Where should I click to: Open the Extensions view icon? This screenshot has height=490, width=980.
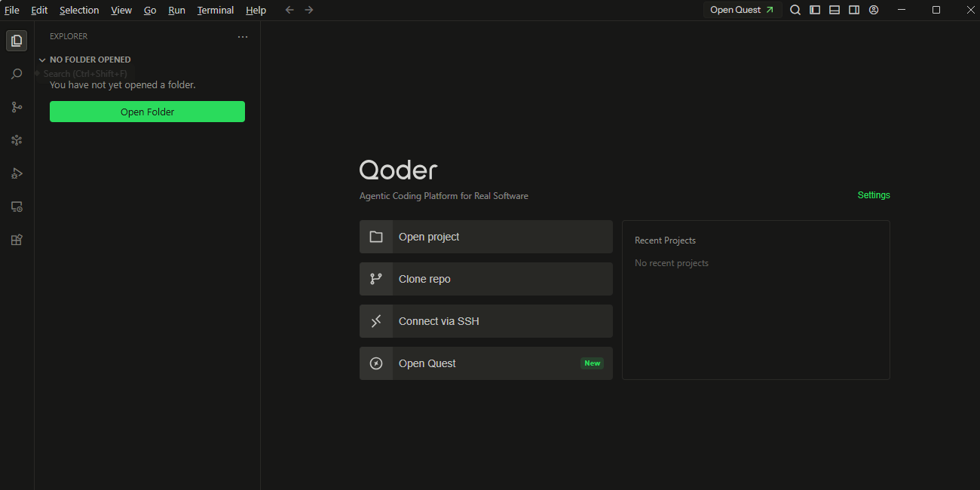point(17,240)
